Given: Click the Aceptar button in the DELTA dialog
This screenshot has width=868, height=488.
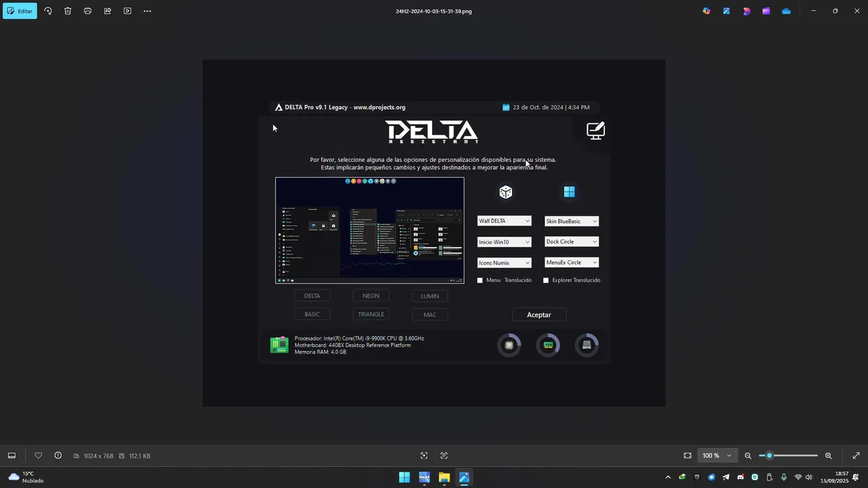Looking at the screenshot, I should 539,314.
